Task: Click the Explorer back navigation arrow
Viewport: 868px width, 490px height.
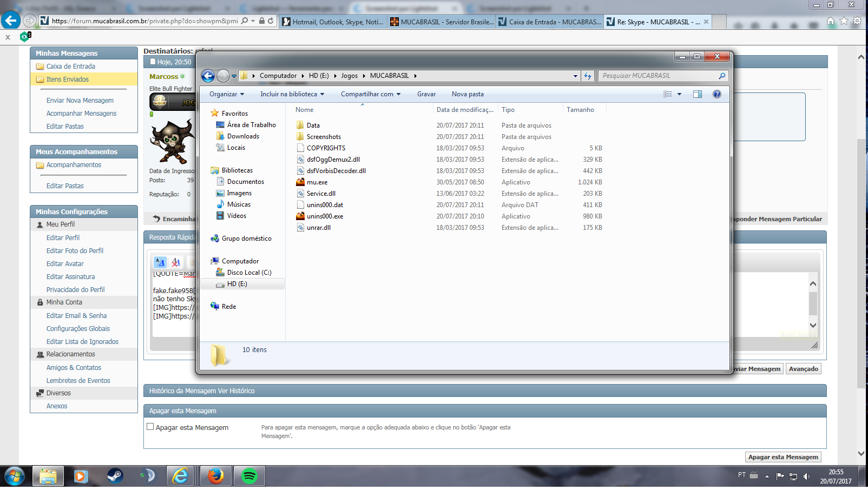Action: pos(208,76)
